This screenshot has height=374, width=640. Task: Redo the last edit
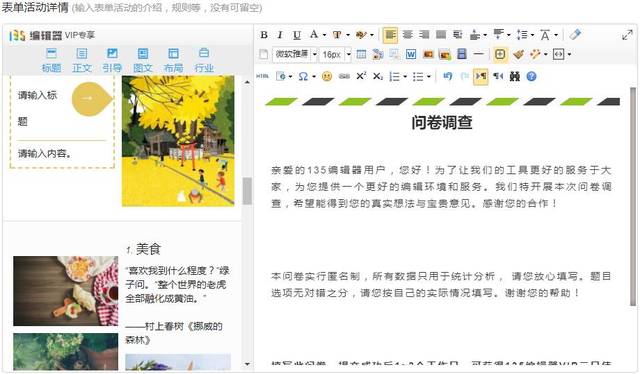464,76
